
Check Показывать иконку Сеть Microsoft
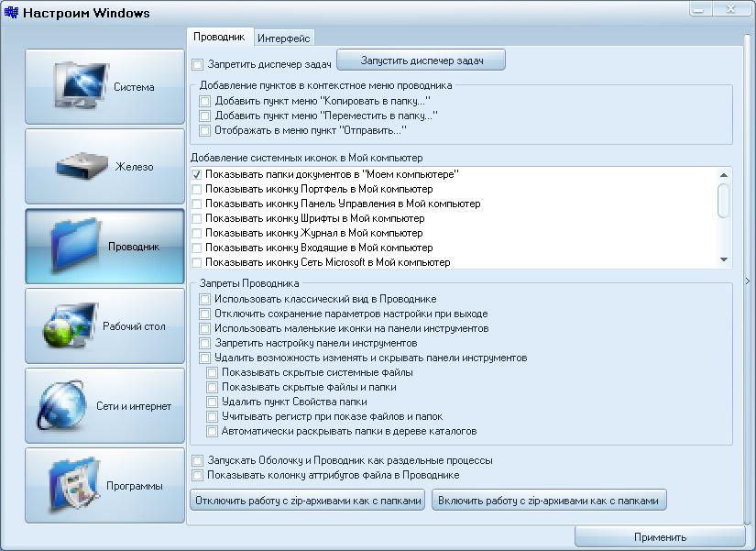pos(197,262)
